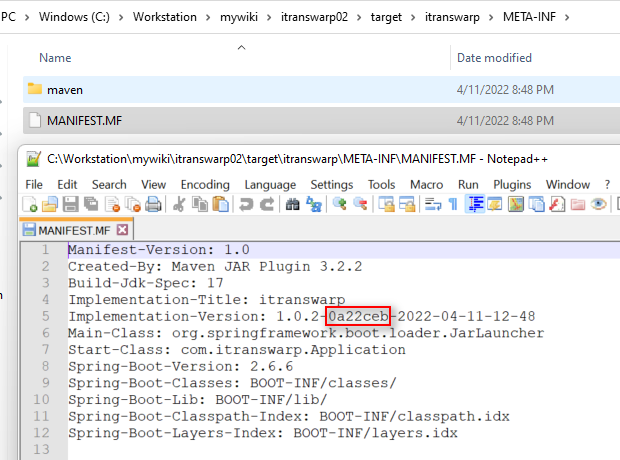This screenshot has height=460, width=620.
Task: Open the Window menu
Action: click(568, 184)
